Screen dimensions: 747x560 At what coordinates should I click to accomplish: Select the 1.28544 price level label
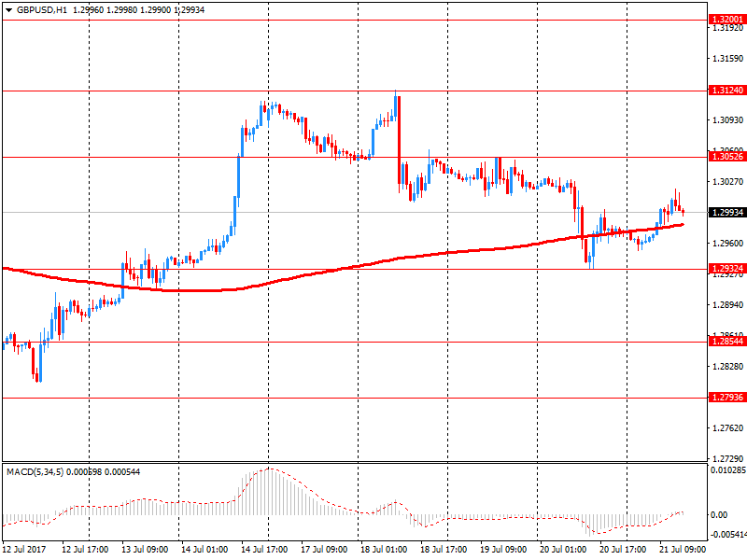click(727, 342)
